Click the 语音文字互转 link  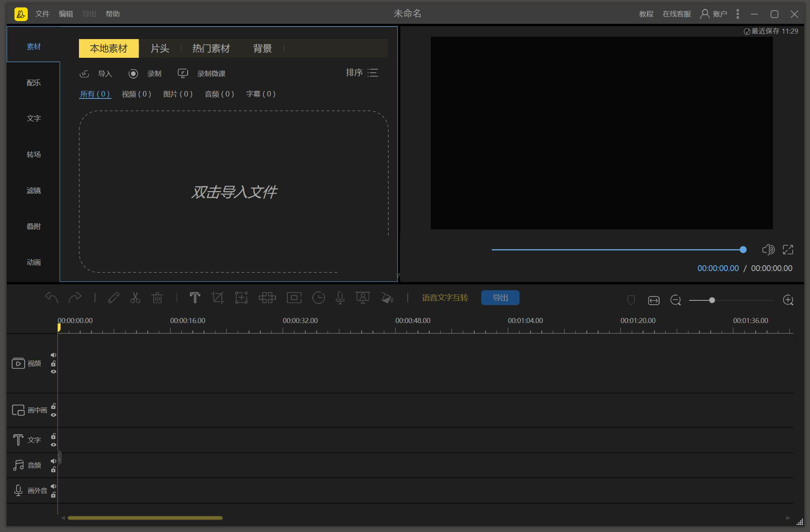pos(445,298)
